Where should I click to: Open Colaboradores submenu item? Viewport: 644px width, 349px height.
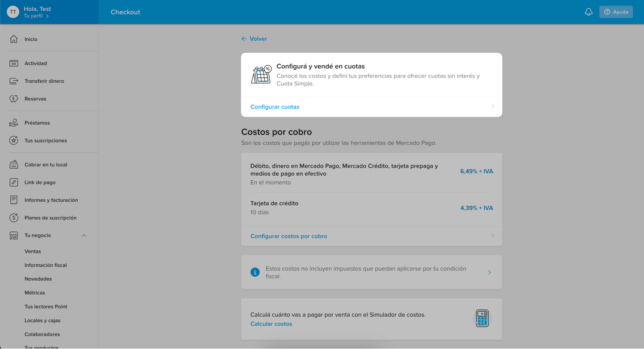(x=42, y=334)
